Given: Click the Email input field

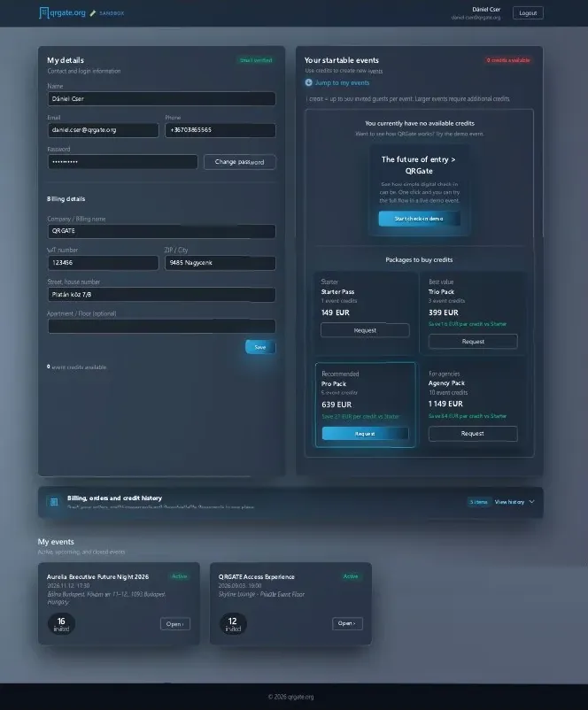Looking at the screenshot, I should (x=104, y=130).
